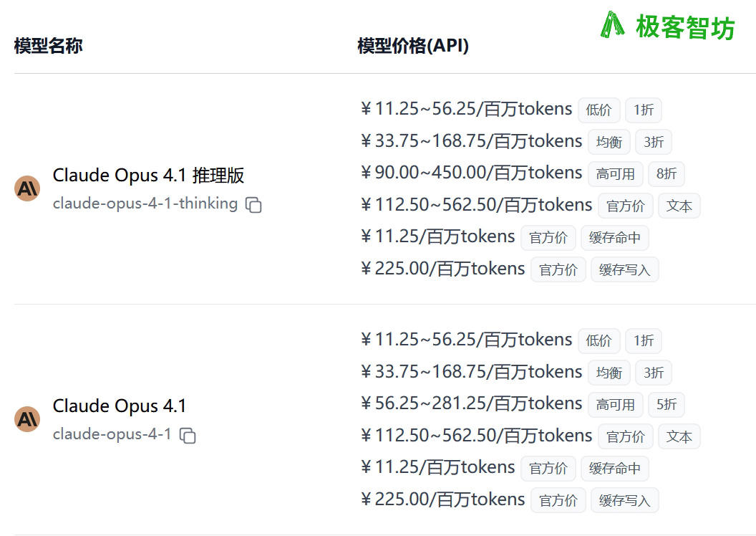Click 高可用 tag next to 5折
Image resolution: width=756 pixels, height=536 pixels.
(x=615, y=404)
